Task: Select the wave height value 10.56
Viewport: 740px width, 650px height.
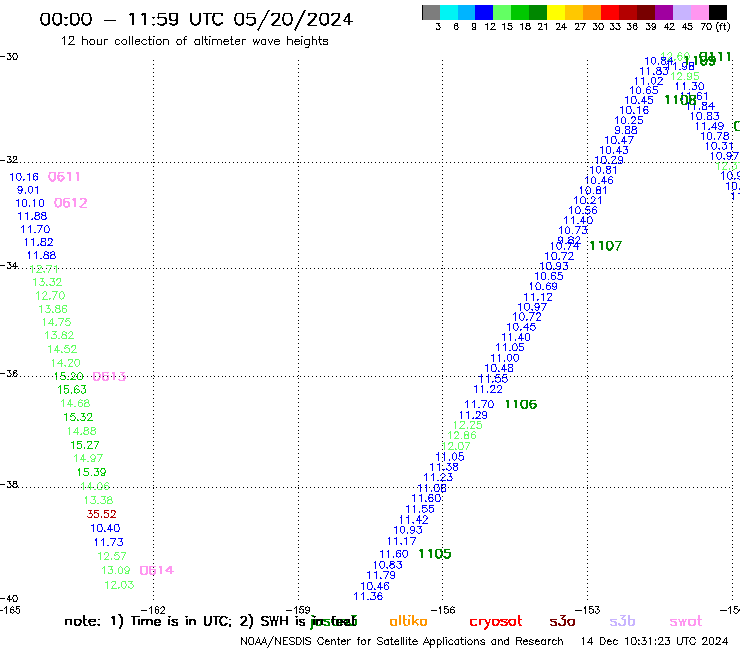Action: coord(583,211)
